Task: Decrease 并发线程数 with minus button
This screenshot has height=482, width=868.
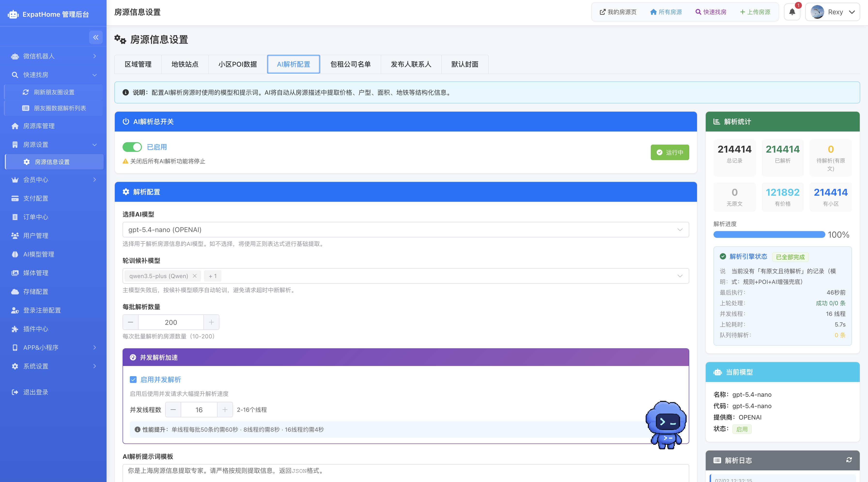Action: (x=173, y=410)
